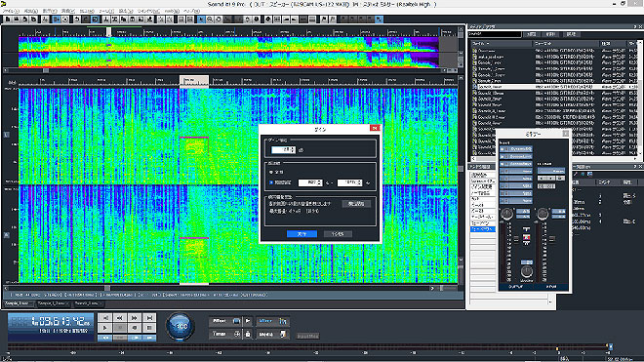Image resolution: width=644 pixels, height=362 pixels.
Task: Undo the last edit from the toolbar
Action: pos(77,19)
